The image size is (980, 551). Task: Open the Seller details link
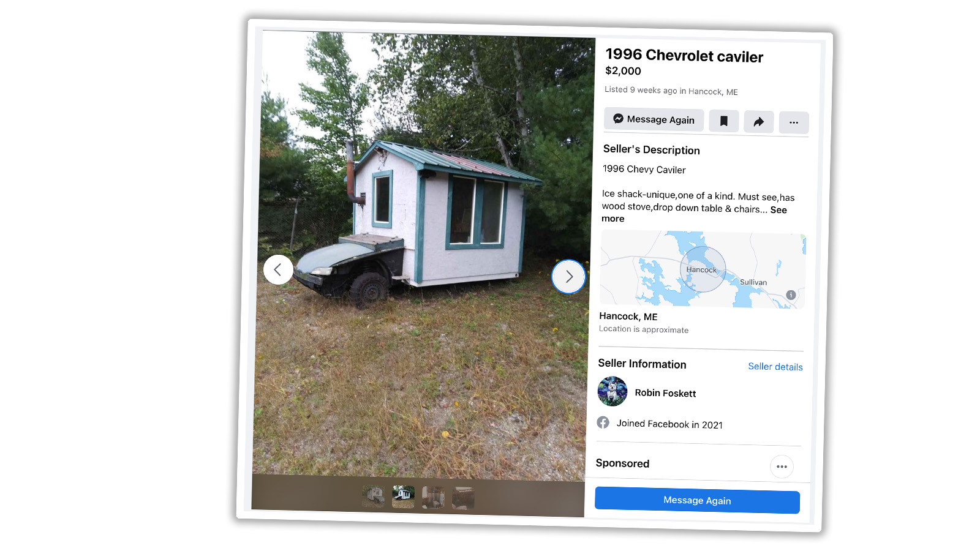(775, 367)
